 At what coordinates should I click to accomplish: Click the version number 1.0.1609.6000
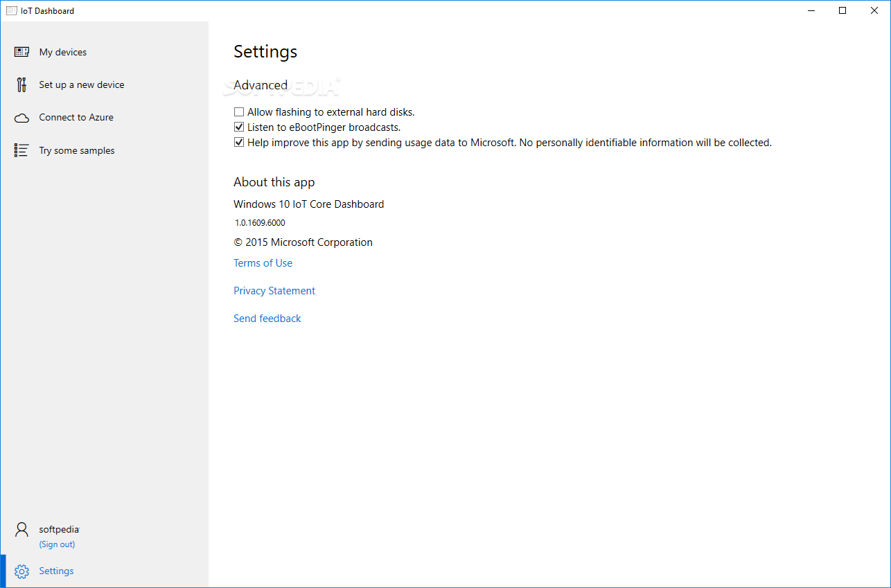click(260, 223)
